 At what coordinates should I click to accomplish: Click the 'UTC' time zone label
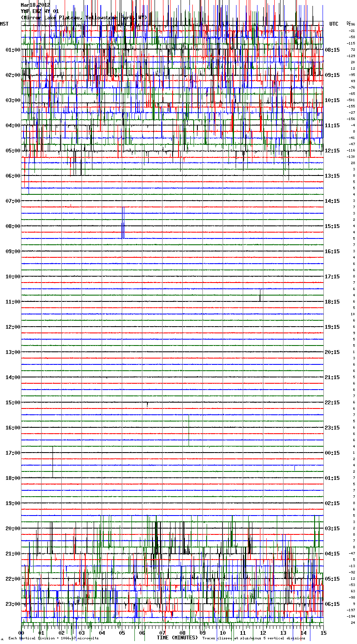[x=333, y=24]
